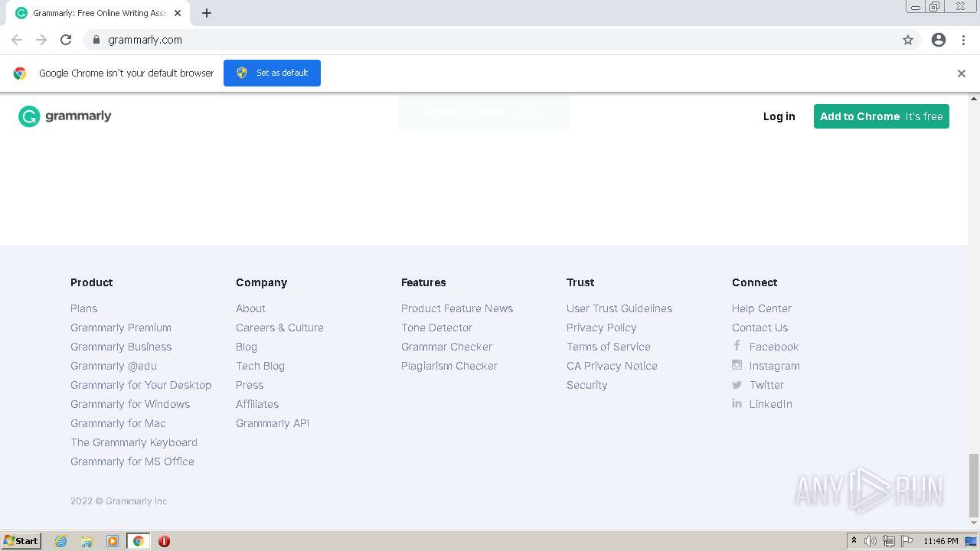980x551 pixels.
Task: Open the Chrome three-dot menu
Action: [963, 40]
